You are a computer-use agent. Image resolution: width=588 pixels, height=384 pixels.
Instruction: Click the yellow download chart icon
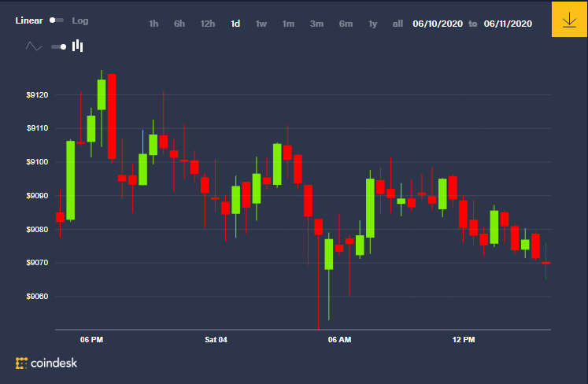[x=569, y=20]
